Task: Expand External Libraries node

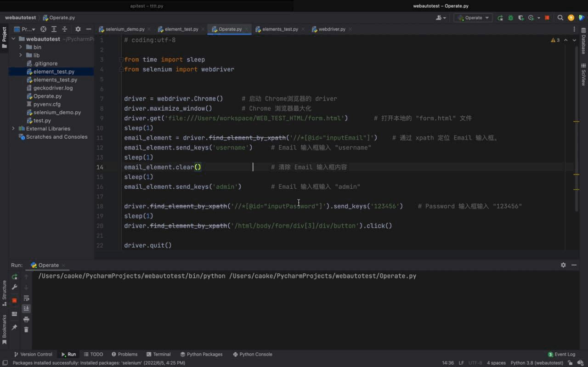Action: 13,129
